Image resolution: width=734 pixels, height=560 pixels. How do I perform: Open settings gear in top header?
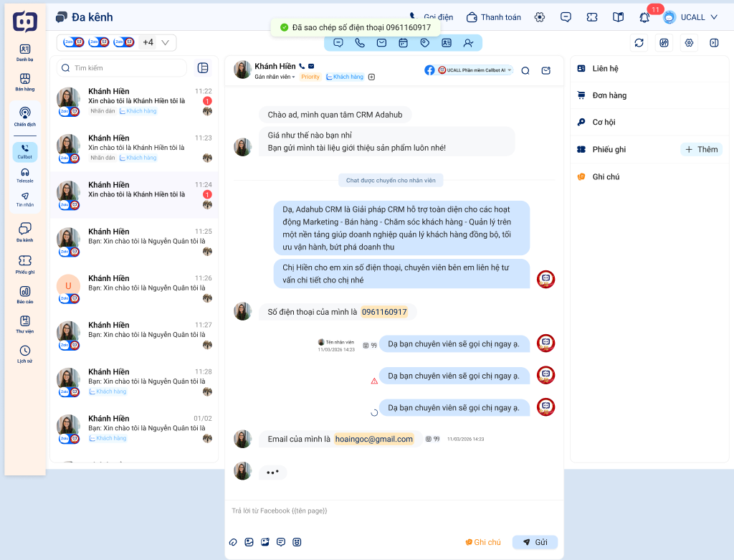[x=540, y=17]
